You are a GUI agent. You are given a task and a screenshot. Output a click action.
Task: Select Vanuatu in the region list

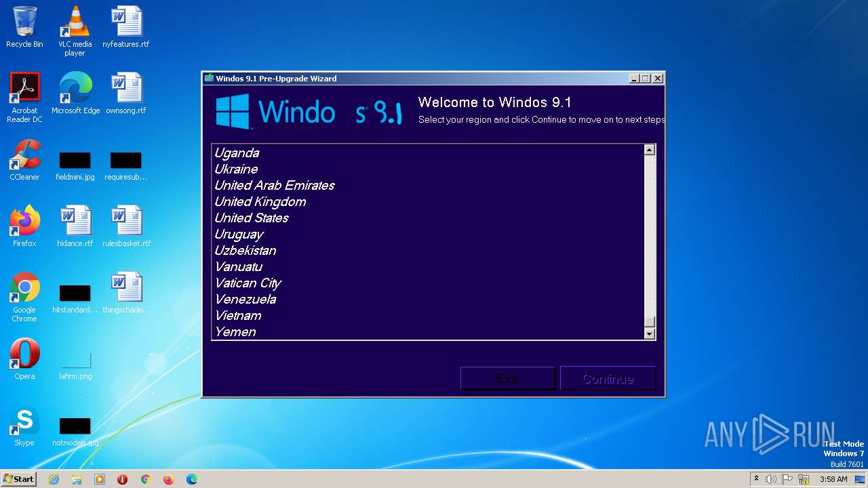pos(427,267)
